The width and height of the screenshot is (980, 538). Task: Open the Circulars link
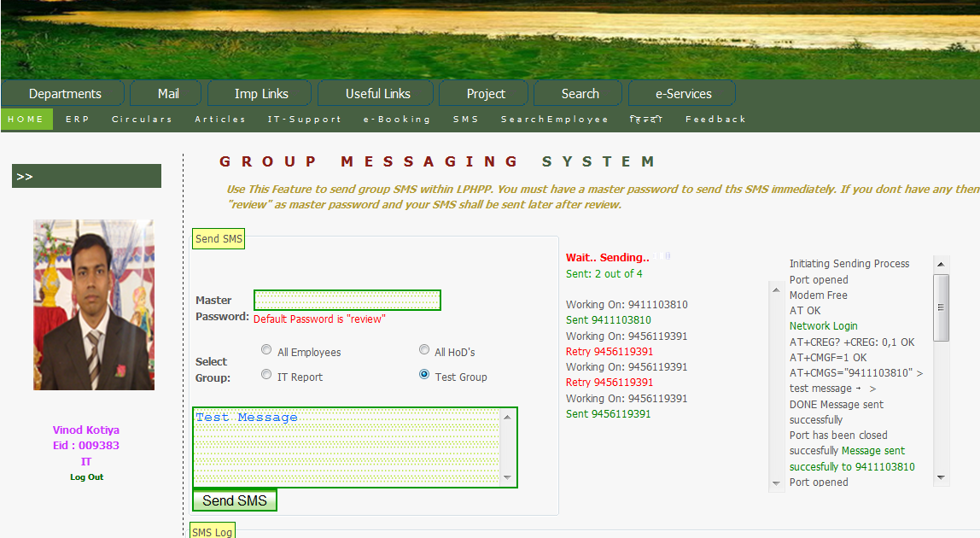(142, 119)
